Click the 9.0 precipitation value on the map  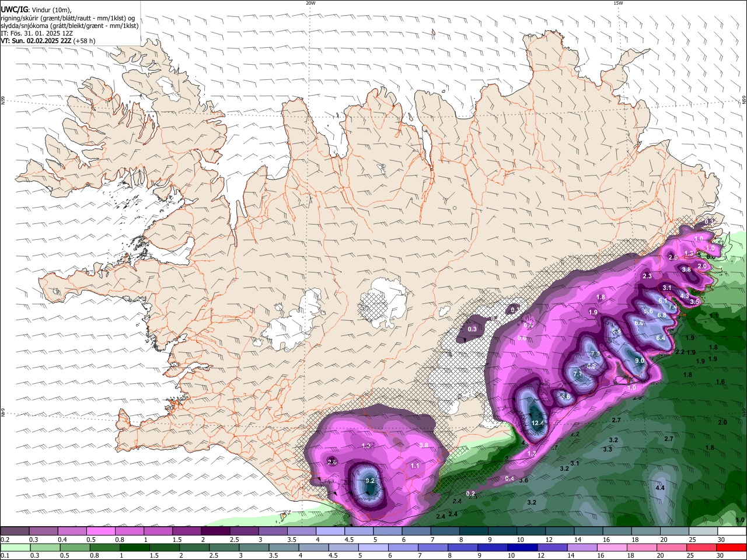click(x=640, y=361)
